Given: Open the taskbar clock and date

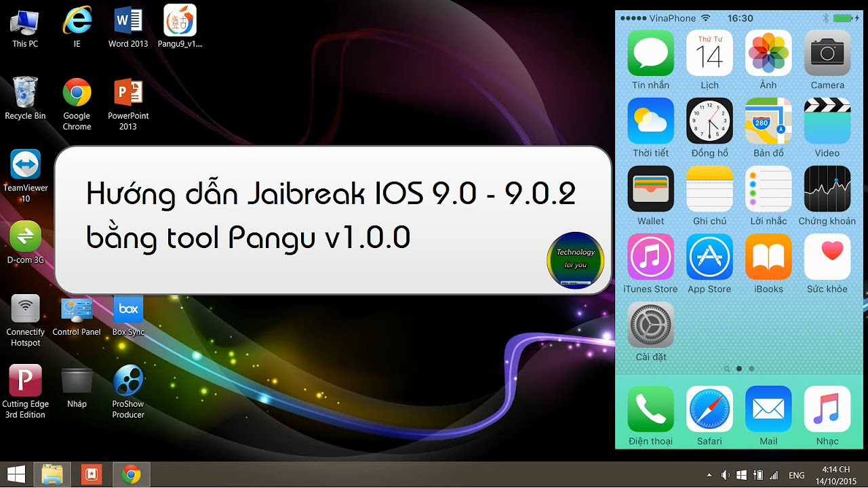Looking at the screenshot, I should point(835,474).
